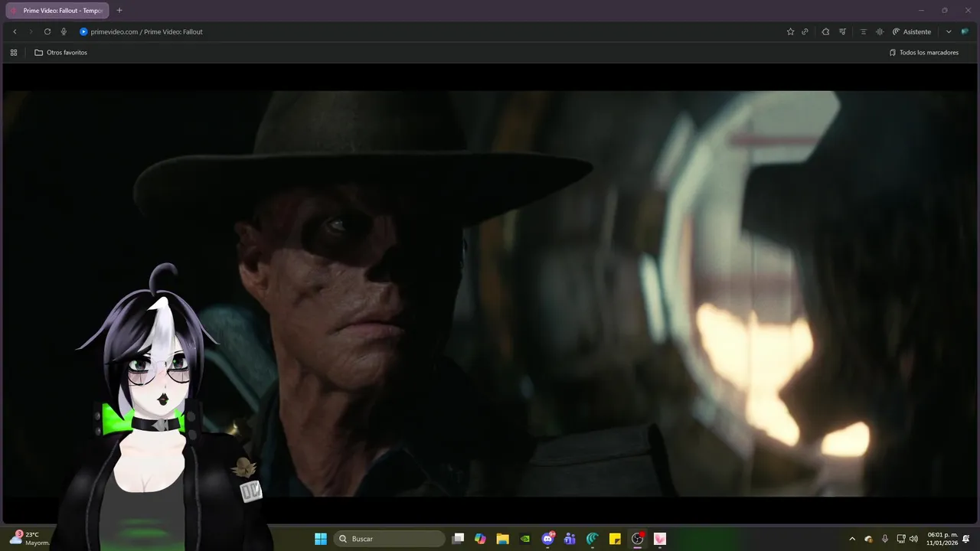
Task: Open a new tab with the plus button
Action: (x=119, y=11)
